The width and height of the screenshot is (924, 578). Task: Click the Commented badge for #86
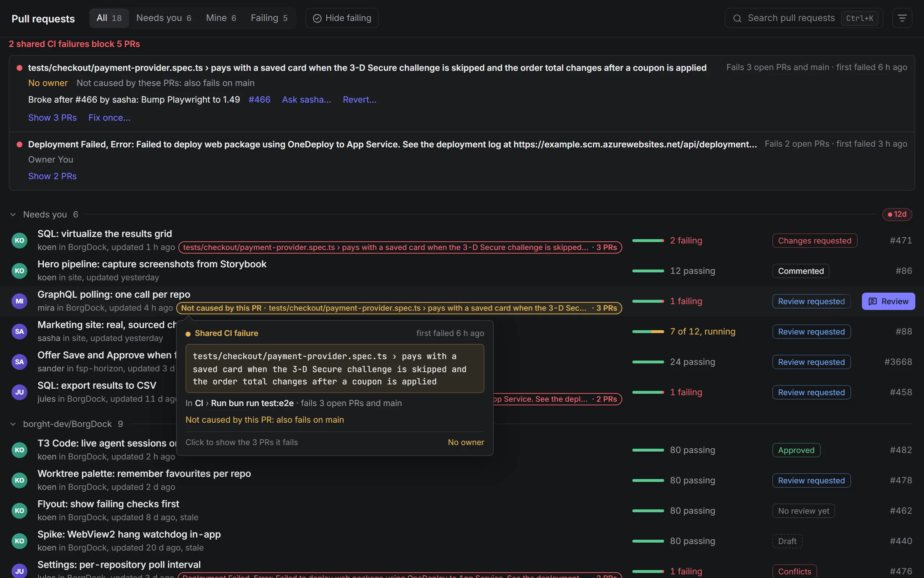(x=801, y=271)
